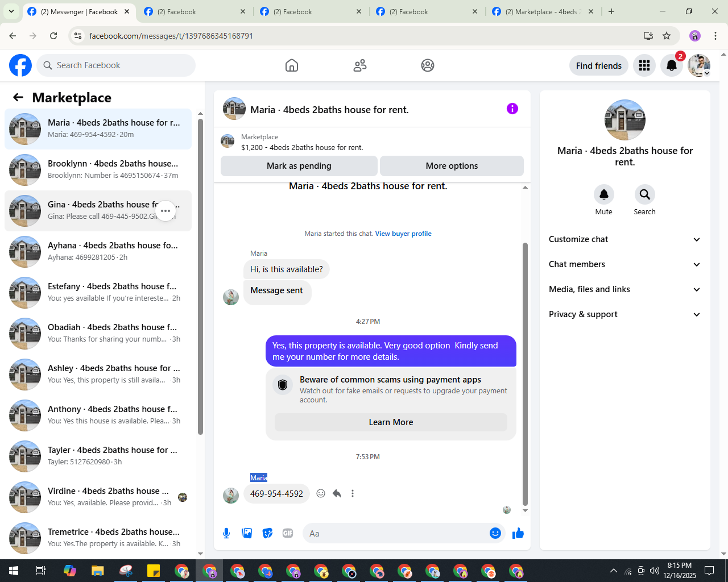The image size is (728, 582).
Task: Open File Explorer from the taskbar
Action: click(x=98, y=571)
